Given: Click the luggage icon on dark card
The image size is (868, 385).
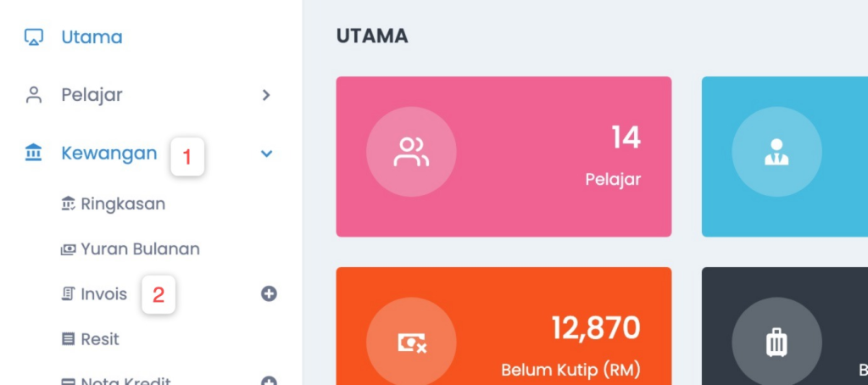Looking at the screenshot, I should [776, 343].
